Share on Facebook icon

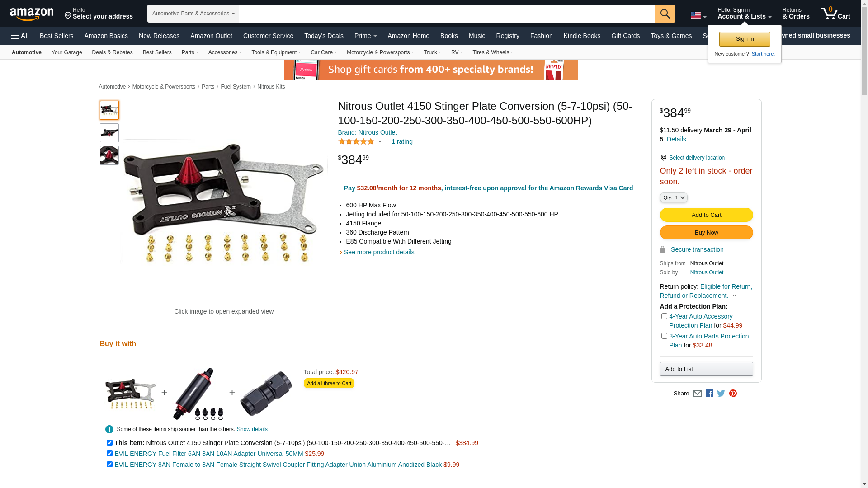709,394
